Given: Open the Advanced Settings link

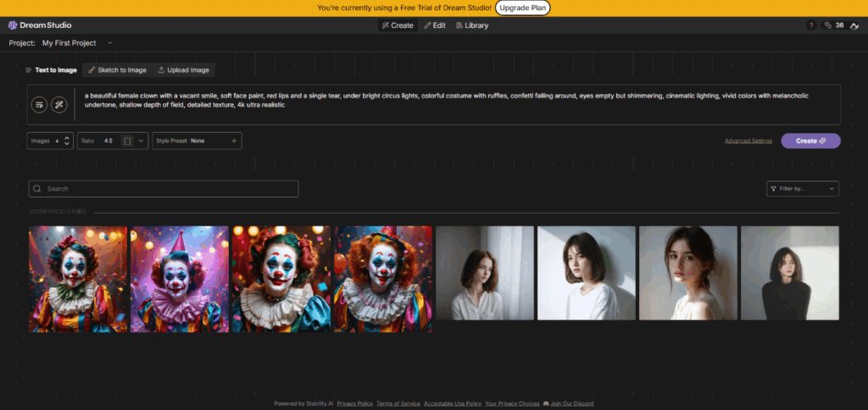Looking at the screenshot, I should tap(748, 141).
